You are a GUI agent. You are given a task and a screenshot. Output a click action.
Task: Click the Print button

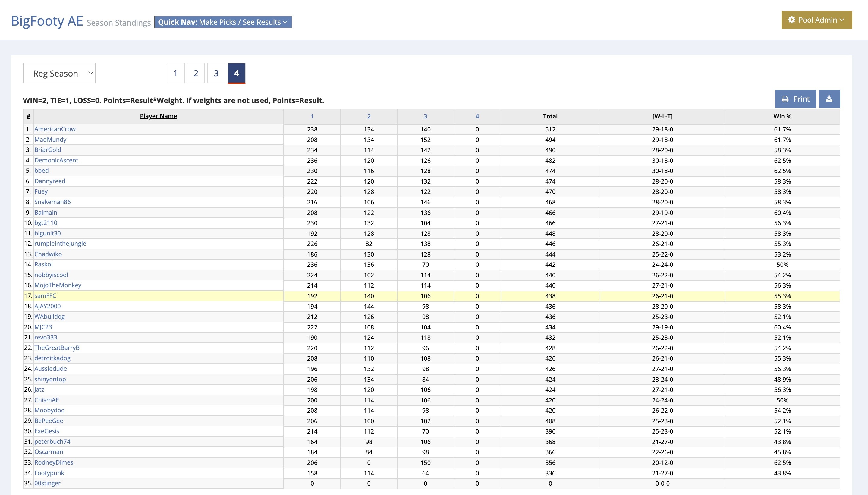pos(795,99)
